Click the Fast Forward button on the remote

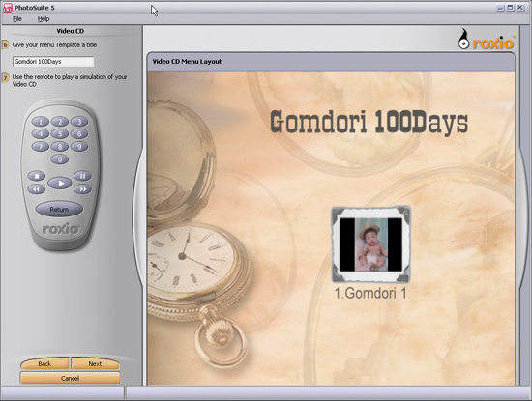(x=82, y=189)
